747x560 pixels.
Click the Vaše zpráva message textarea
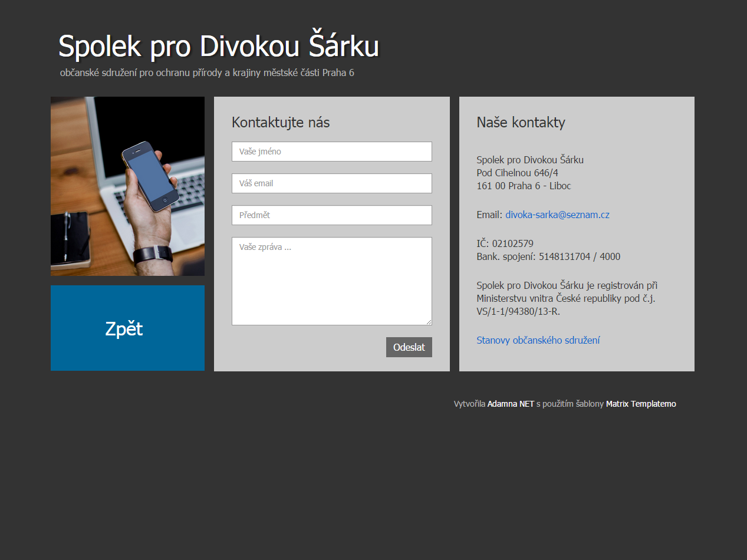(332, 281)
